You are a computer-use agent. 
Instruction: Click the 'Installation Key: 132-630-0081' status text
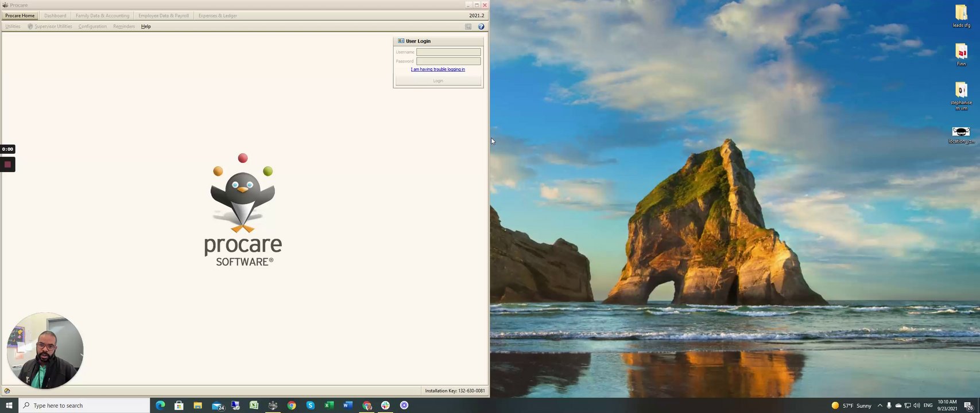pos(455,391)
